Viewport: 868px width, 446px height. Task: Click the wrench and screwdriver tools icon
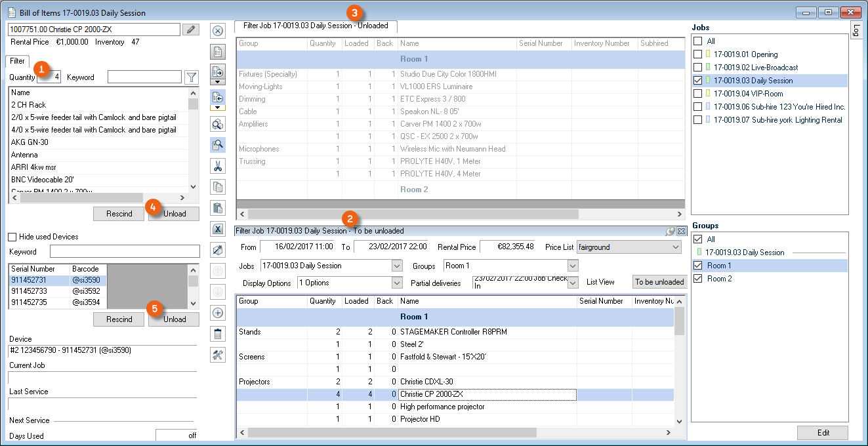[218, 355]
